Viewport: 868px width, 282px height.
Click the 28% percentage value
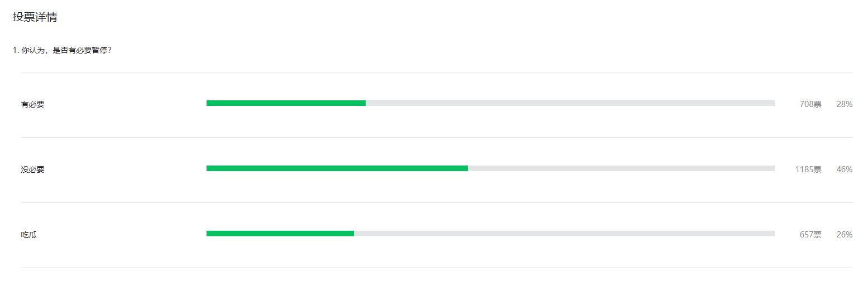click(x=844, y=104)
